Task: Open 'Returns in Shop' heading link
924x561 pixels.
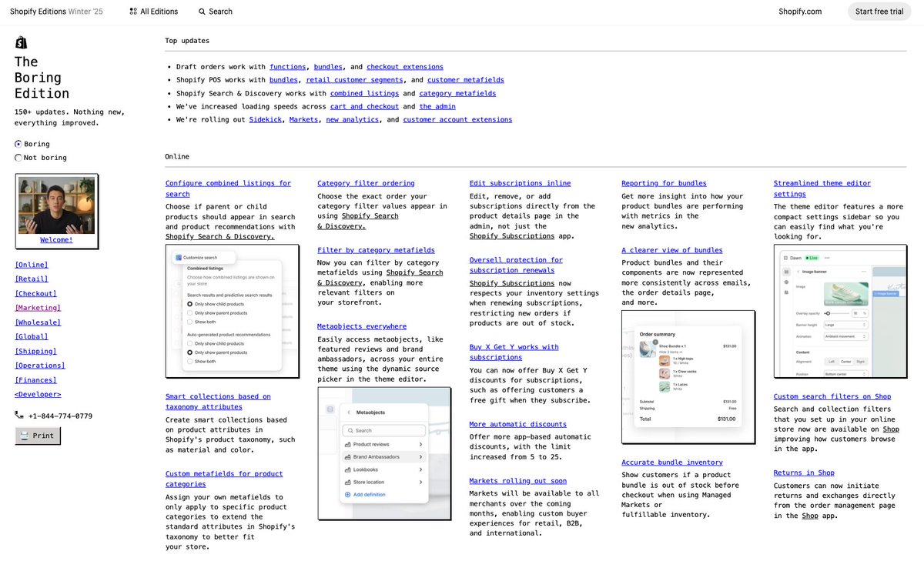Action: pyautogui.click(x=804, y=473)
